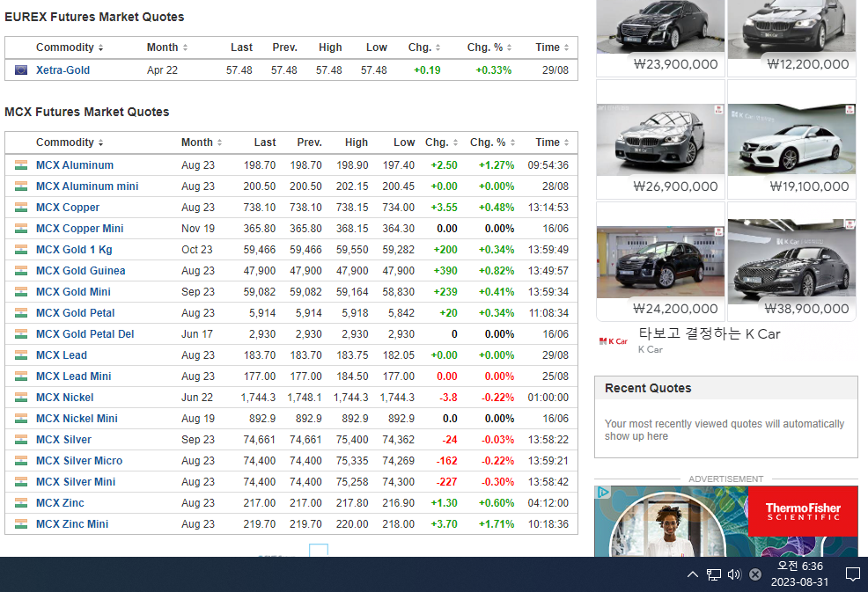
Task: Click the 'EUREX Futures Market Quotes' heading
Action: tap(94, 17)
